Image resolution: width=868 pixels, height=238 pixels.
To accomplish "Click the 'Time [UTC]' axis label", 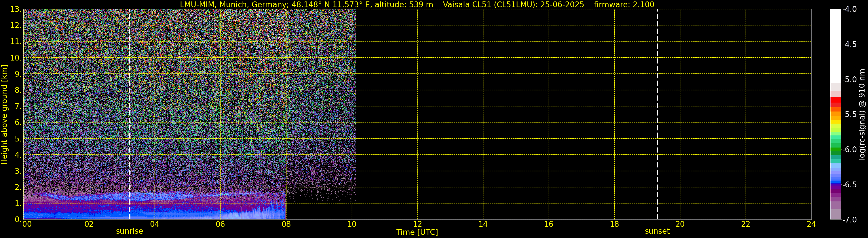I will (417, 232).
